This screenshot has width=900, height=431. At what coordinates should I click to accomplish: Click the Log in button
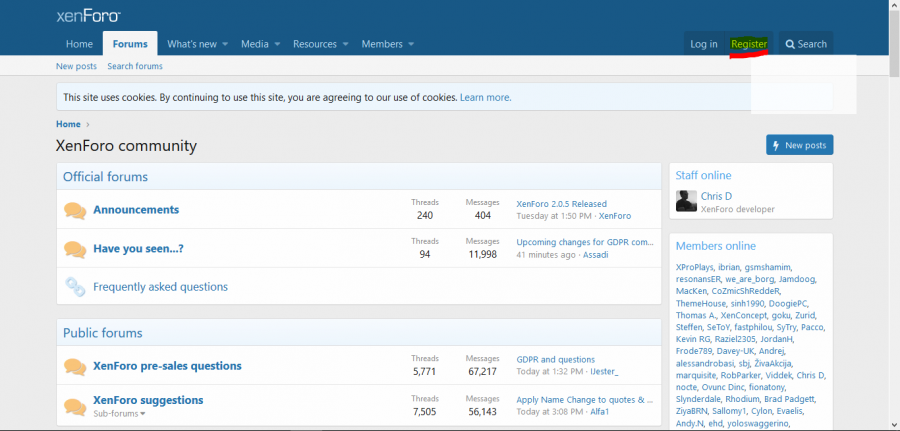(704, 44)
